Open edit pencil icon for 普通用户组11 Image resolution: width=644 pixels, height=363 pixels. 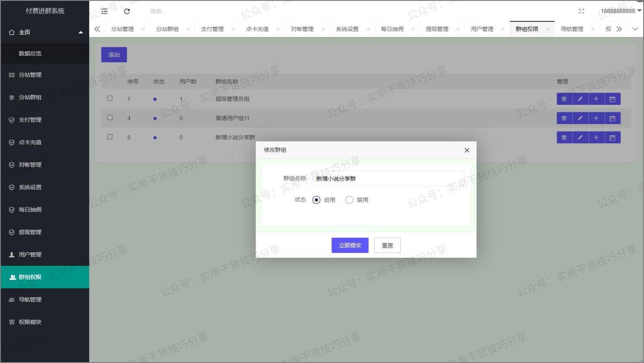[x=580, y=118]
